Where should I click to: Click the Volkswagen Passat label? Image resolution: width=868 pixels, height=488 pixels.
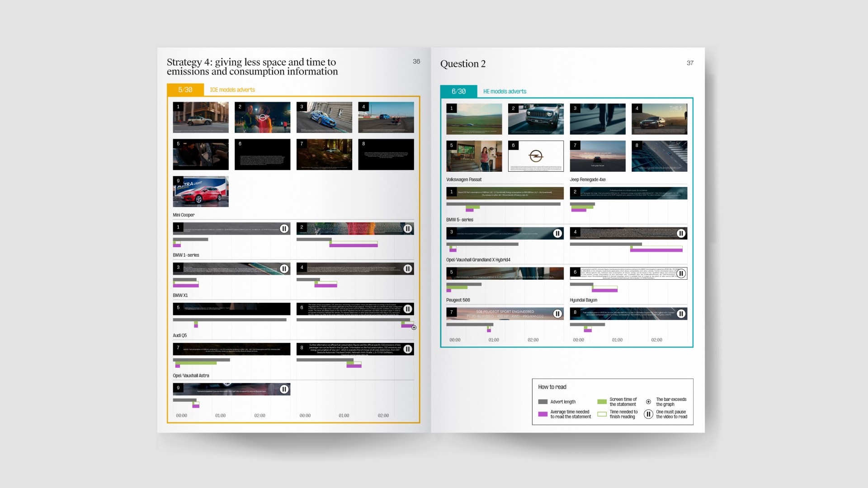point(464,180)
